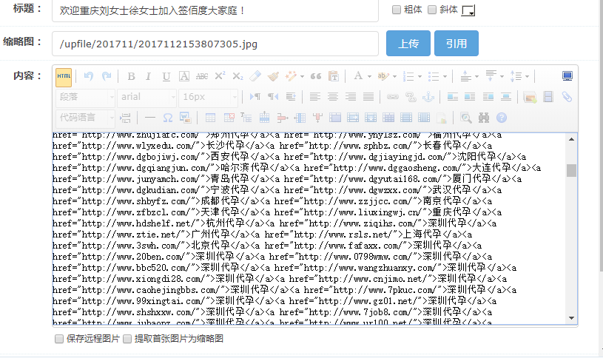Click the eraser clear-format icon
The height and width of the screenshot is (364, 603).
click(255, 76)
